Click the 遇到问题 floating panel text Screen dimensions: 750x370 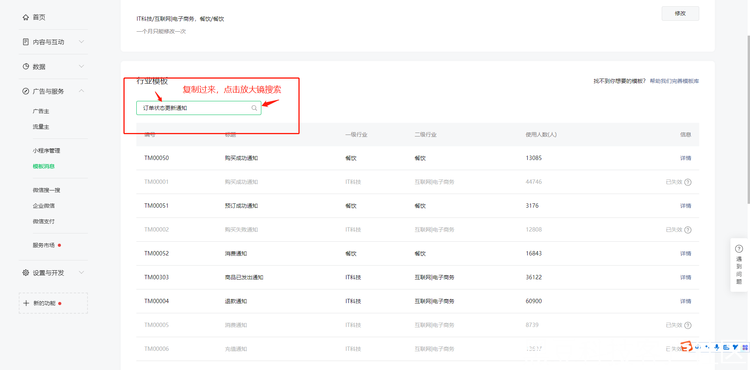(x=739, y=270)
